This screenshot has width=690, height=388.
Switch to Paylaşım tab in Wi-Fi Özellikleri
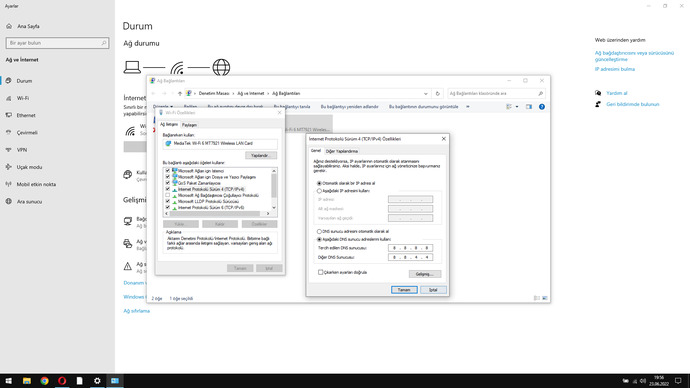pos(190,125)
